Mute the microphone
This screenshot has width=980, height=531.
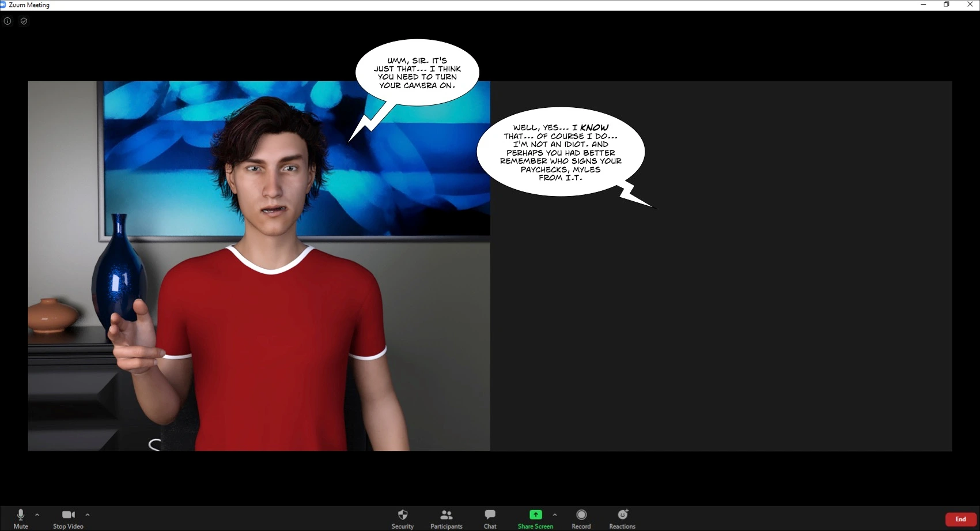(21, 518)
